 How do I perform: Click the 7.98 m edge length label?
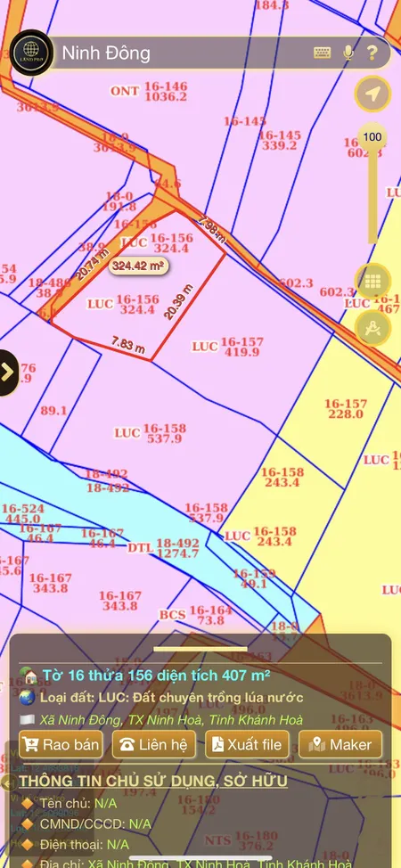click(x=212, y=229)
